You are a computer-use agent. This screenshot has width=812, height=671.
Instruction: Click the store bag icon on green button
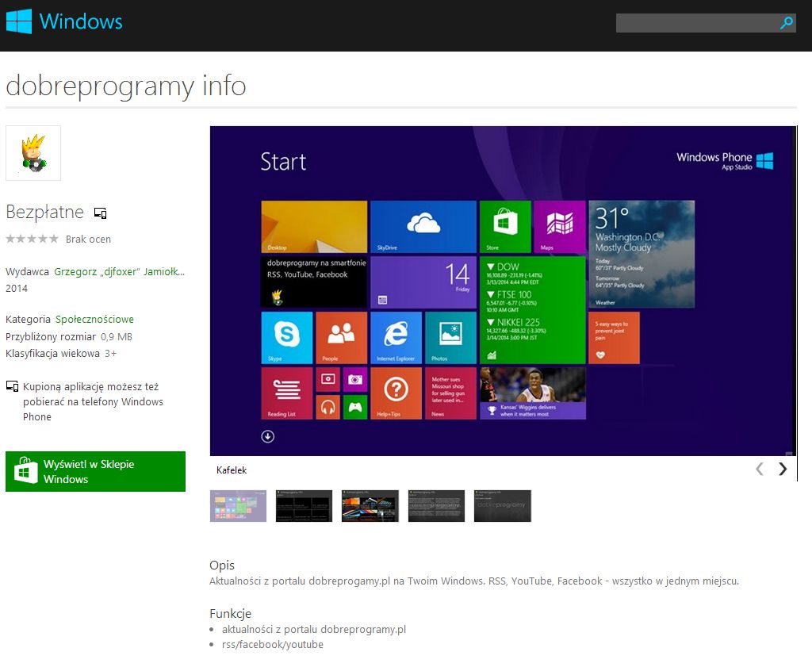pyautogui.click(x=25, y=470)
